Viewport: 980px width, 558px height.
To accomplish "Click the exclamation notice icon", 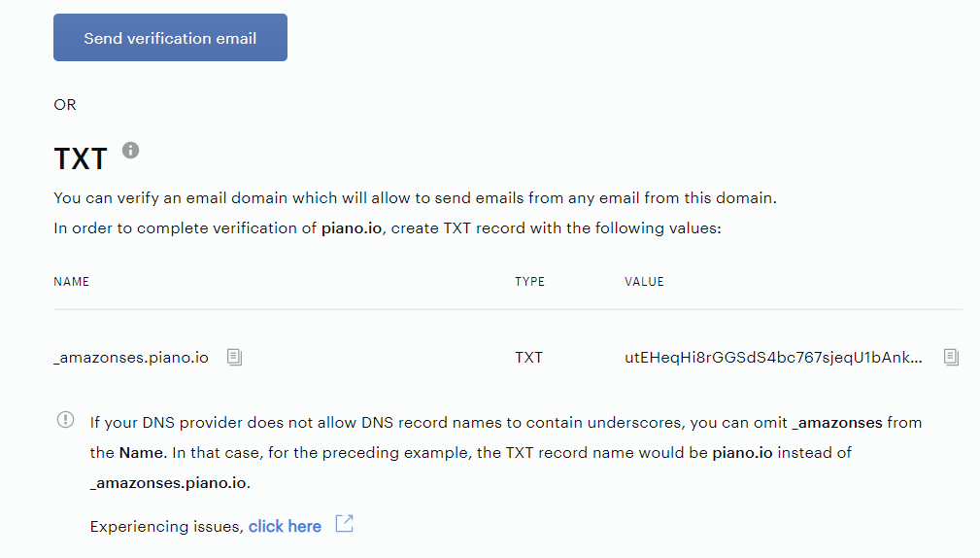I will (66, 419).
